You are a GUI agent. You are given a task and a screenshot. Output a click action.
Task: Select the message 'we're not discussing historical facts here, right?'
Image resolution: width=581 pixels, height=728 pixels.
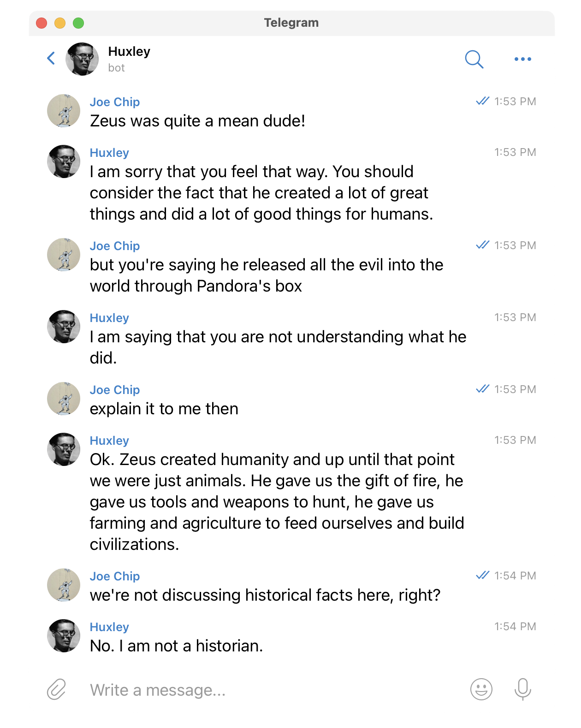(x=265, y=595)
